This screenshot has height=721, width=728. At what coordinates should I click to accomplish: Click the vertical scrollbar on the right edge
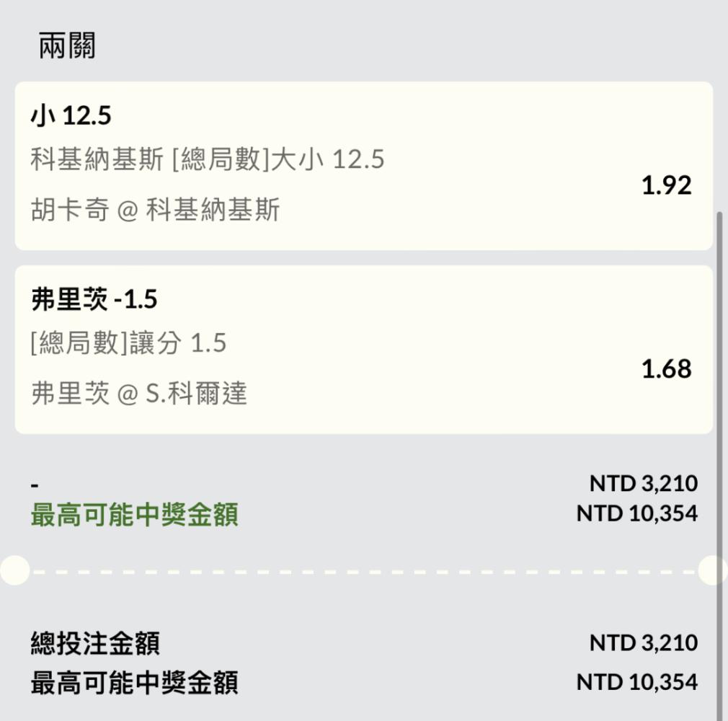[x=720, y=464]
